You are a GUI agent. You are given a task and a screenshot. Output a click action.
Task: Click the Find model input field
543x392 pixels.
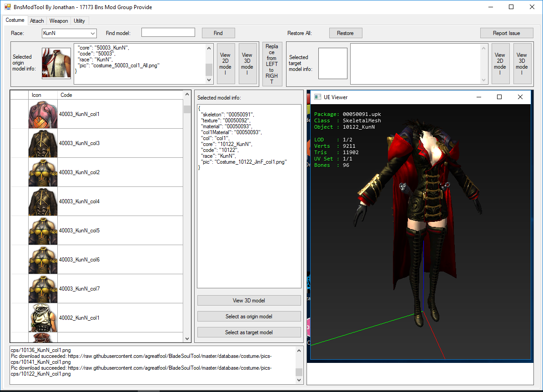[x=168, y=33]
